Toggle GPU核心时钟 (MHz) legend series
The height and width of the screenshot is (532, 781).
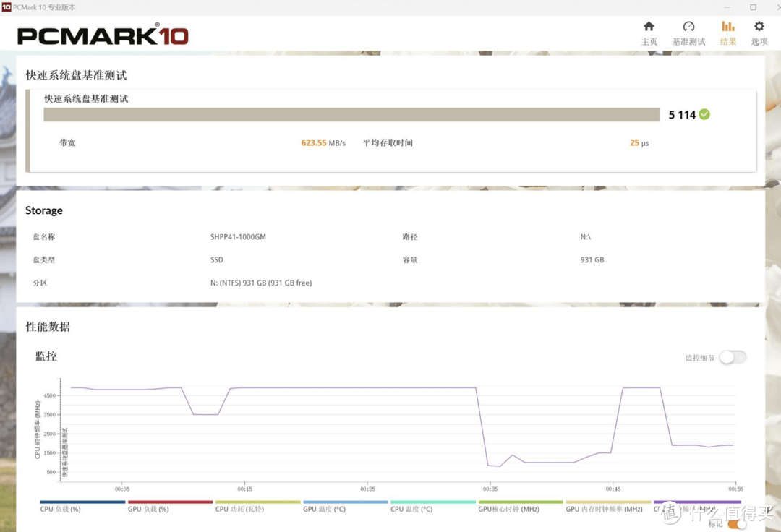click(x=509, y=509)
